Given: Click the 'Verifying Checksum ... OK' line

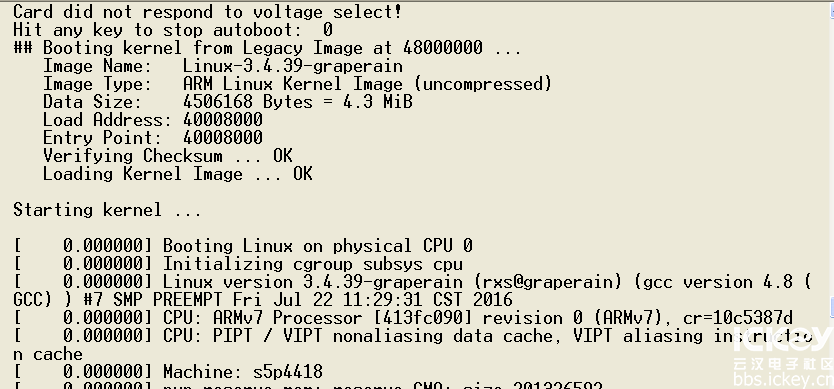Looking at the screenshot, I should [x=168, y=156].
